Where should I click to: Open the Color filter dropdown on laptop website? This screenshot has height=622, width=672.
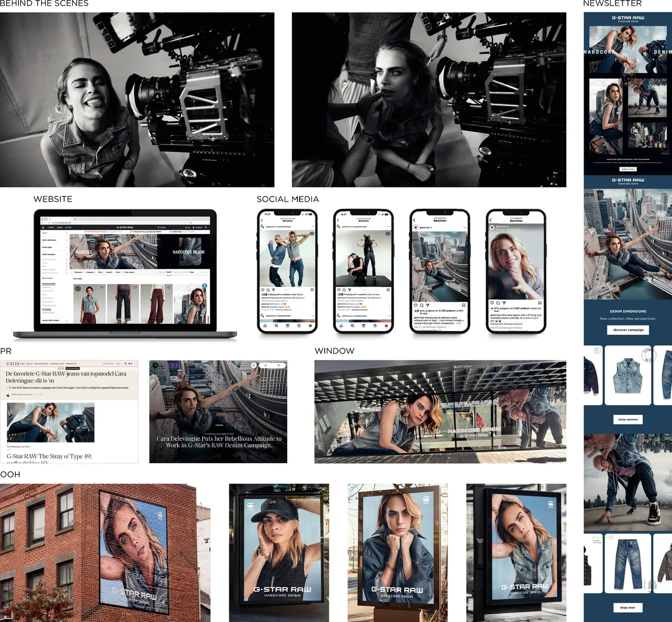point(119,272)
